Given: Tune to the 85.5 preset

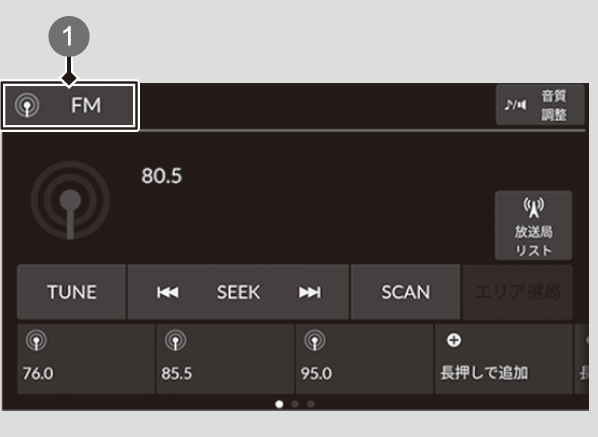Looking at the screenshot, I should click(225, 359).
